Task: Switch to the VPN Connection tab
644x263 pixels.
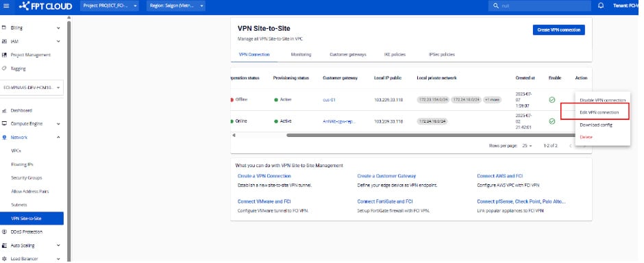Action: pos(254,55)
